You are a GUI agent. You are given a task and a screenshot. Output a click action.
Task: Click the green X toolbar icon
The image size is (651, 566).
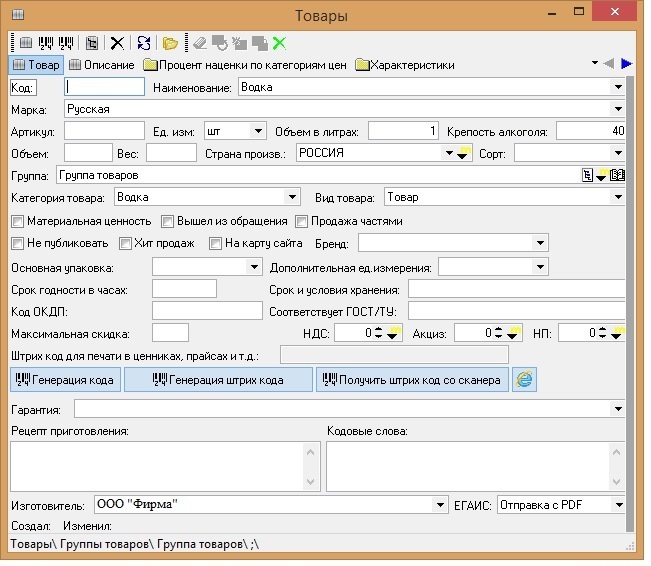click(279, 43)
